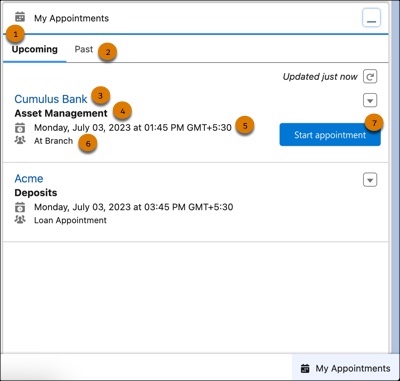Click date icon for Cumulus Bank appointment
This screenshot has width=400, height=381.
20,128
